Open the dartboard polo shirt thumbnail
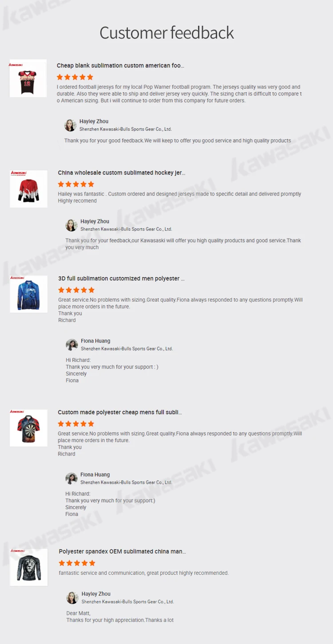 tap(28, 428)
